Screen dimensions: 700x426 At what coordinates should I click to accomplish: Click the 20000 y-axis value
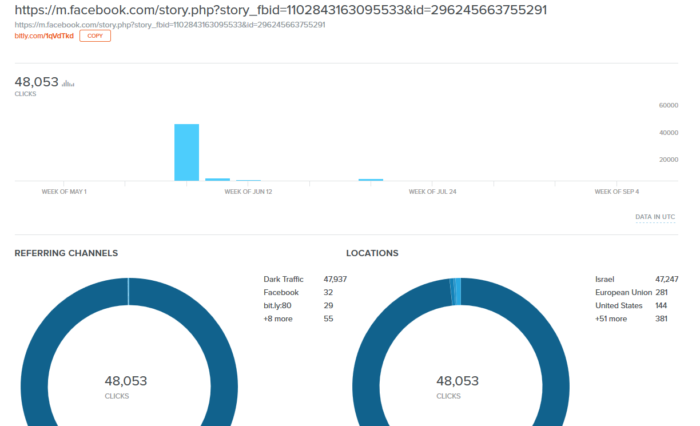[x=668, y=159]
